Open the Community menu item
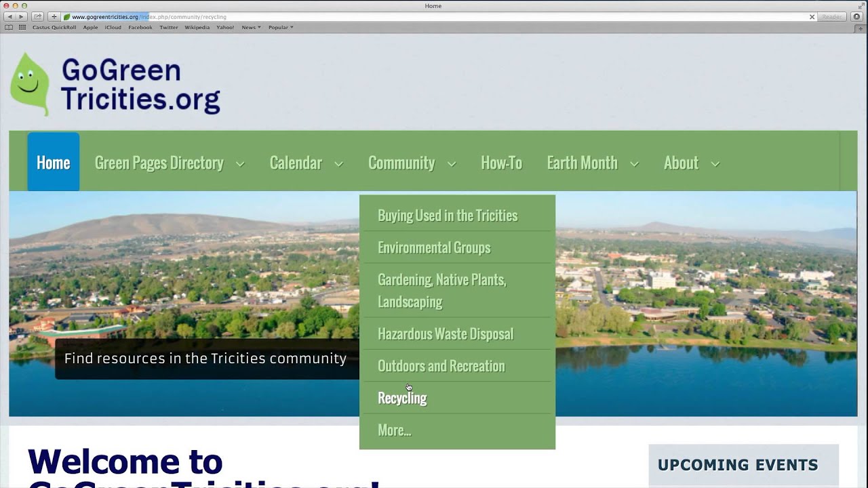The height and width of the screenshot is (488, 868). coord(401,163)
